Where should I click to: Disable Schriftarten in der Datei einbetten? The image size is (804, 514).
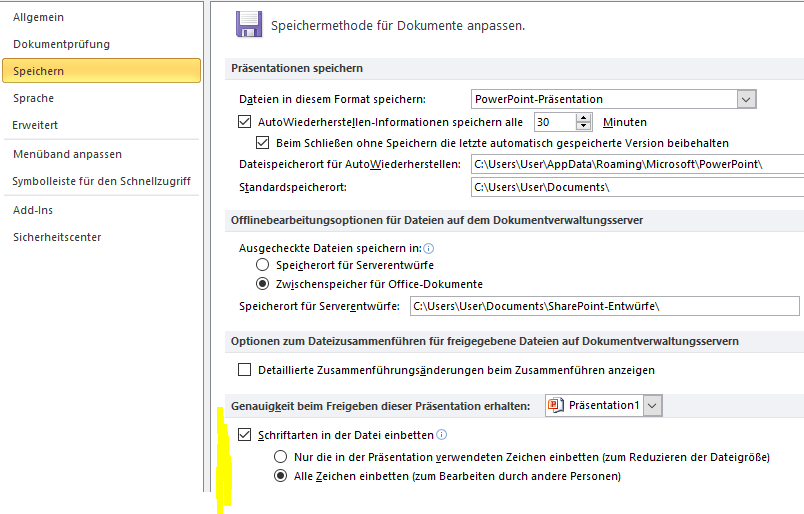tap(245, 435)
